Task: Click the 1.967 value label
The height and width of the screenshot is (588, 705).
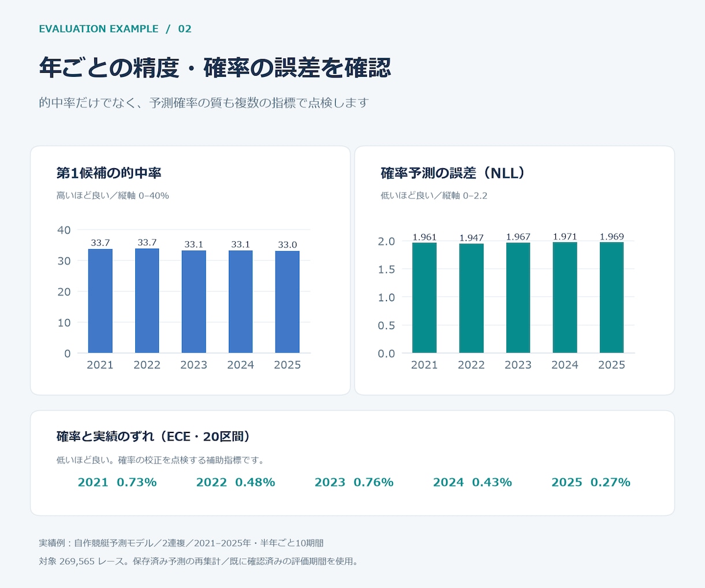Action: coord(518,236)
